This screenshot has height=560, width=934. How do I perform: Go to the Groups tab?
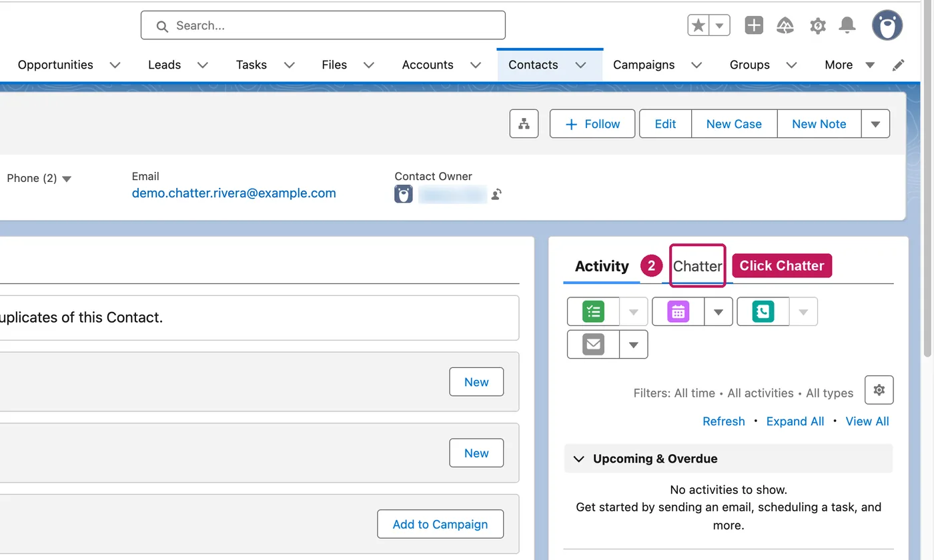click(750, 65)
